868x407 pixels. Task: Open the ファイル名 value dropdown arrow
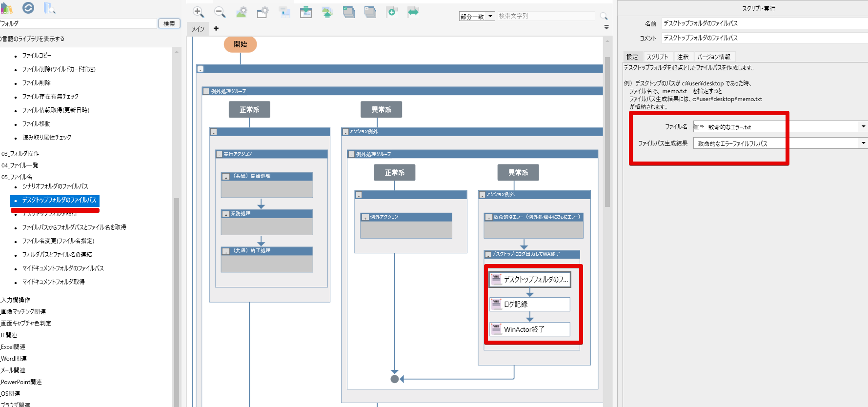pos(863,127)
